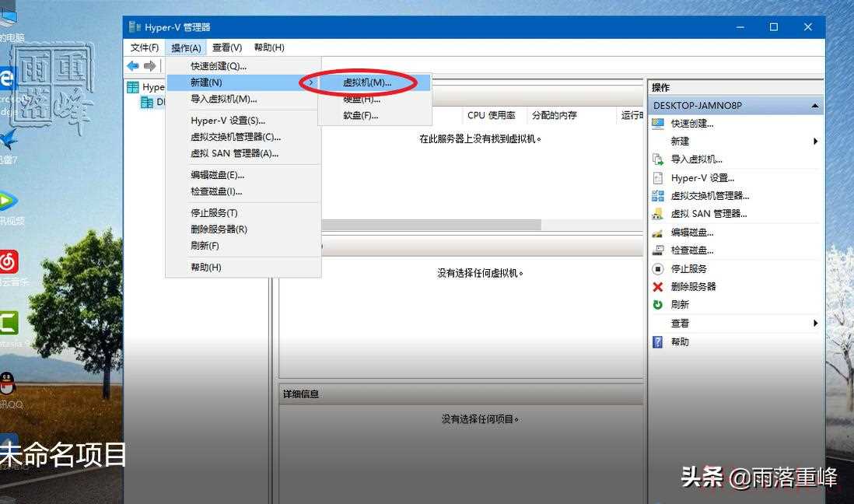This screenshot has height=504, width=854.
Task: Click the CPU 使用率 column header
Action: (x=492, y=116)
